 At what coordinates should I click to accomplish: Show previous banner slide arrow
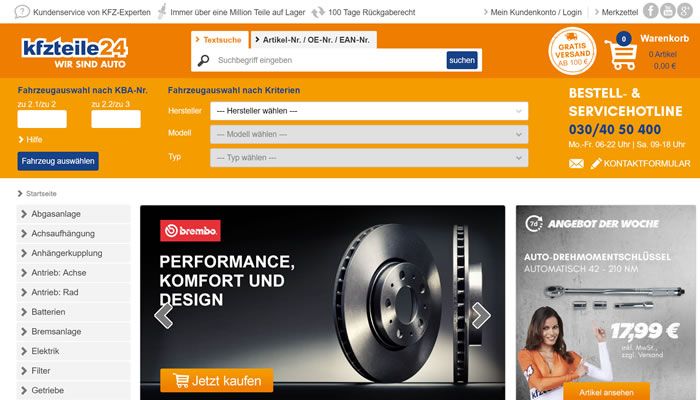coord(163,316)
